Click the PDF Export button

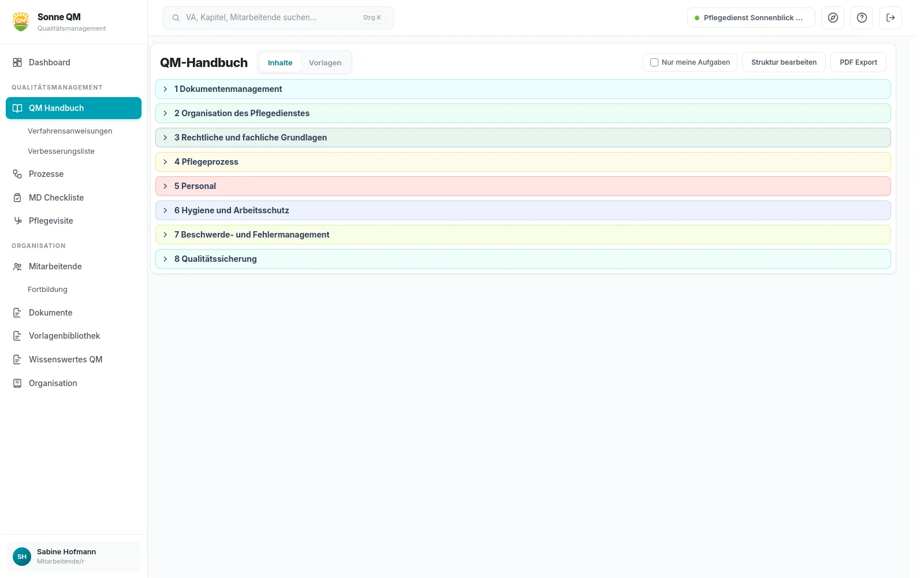coord(858,62)
